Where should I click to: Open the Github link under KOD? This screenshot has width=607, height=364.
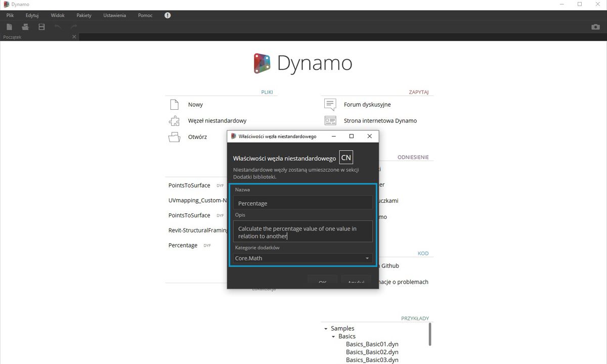[x=389, y=266]
